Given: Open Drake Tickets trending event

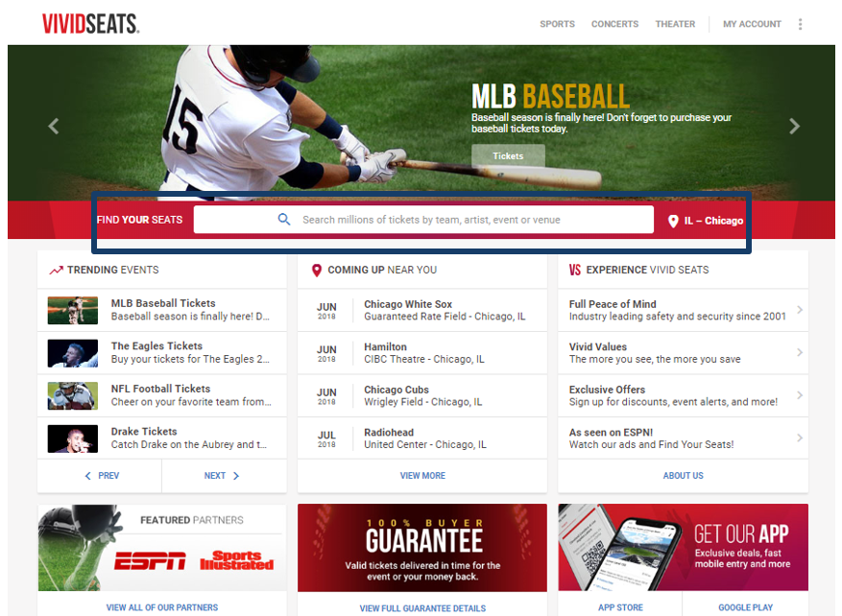Looking at the screenshot, I should point(162,438).
